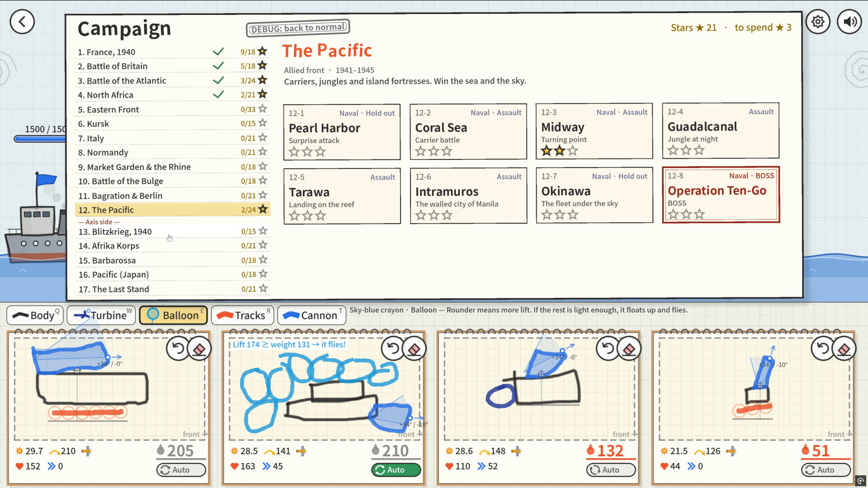Enable Auto on the first blueprint card

181,470
